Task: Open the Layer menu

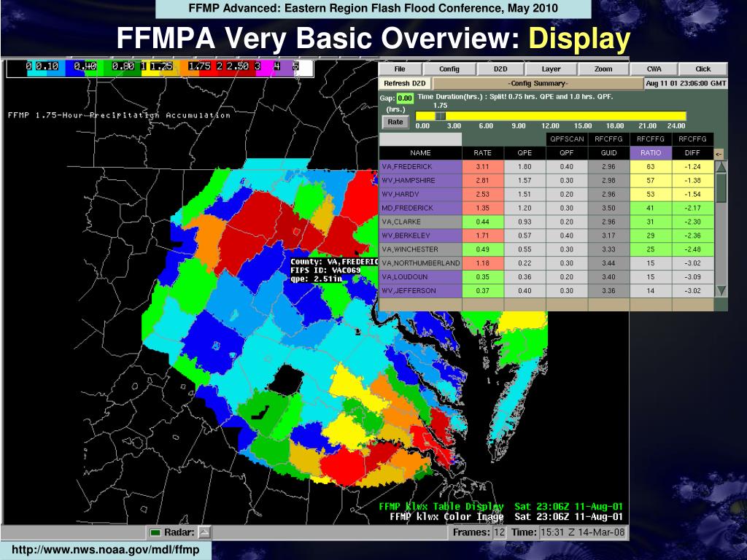Action: point(551,69)
